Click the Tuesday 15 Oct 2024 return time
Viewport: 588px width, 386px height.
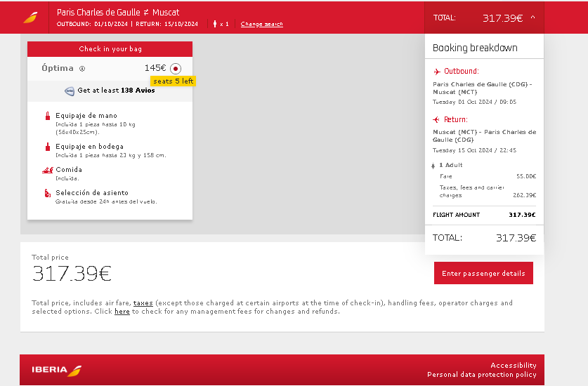[474, 150]
